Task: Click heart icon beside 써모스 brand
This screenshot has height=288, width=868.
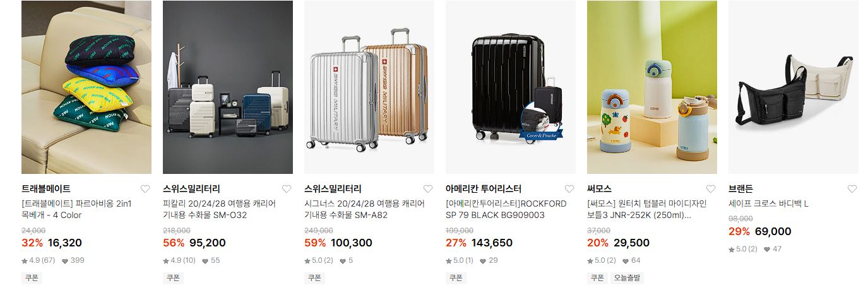Action: click(711, 189)
